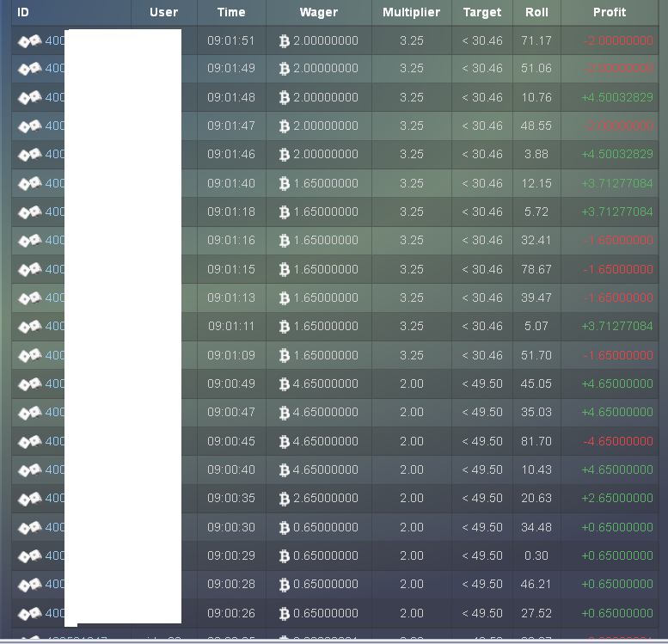The height and width of the screenshot is (644, 668).
Task: Click the dice icon in the 09:01:51 row
Action: click(x=29, y=41)
